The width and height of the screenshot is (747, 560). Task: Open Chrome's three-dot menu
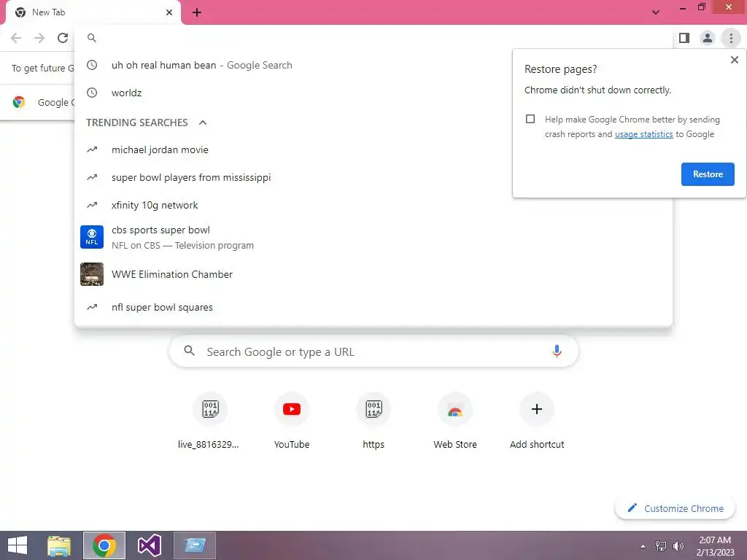731,38
